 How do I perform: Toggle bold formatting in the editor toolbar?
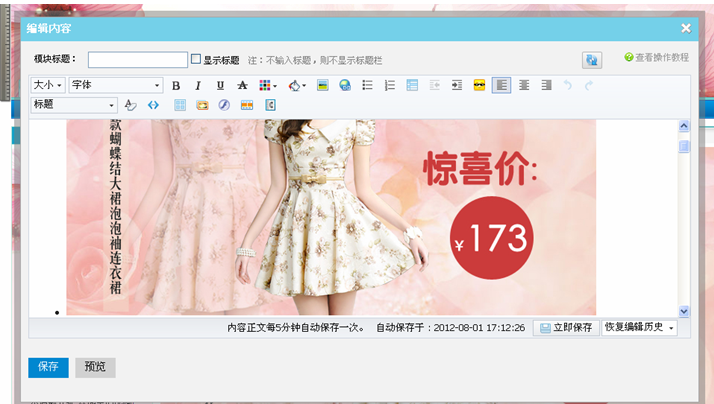(x=176, y=86)
